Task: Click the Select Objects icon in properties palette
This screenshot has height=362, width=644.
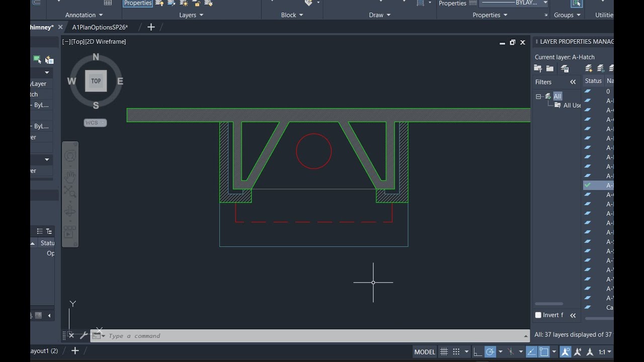Action: click(37, 59)
